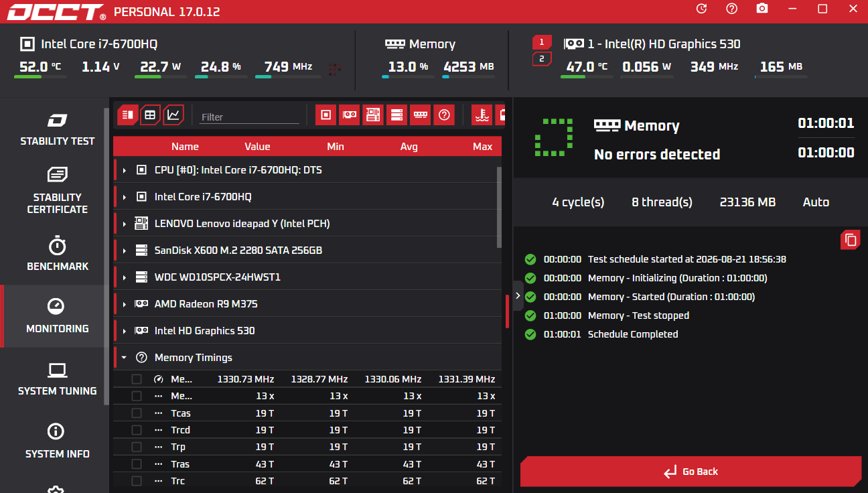Select GPU number 1 badge
The image size is (868, 493).
point(542,42)
